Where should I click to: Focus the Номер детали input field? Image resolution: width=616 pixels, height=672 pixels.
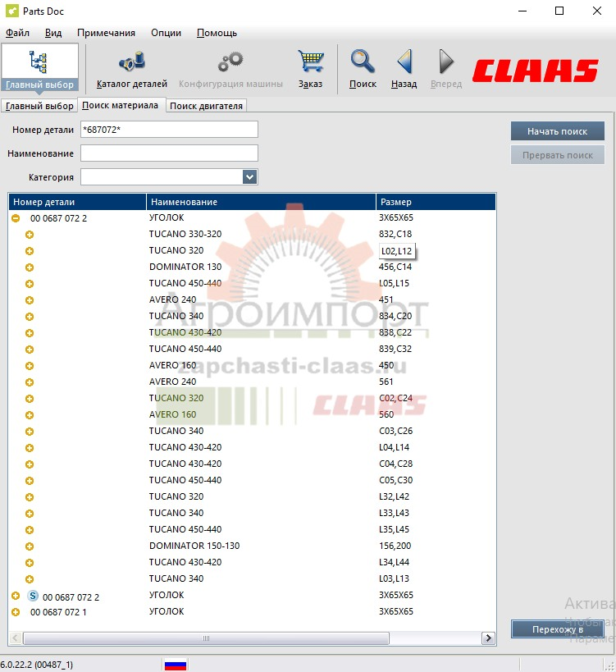[169, 130]
